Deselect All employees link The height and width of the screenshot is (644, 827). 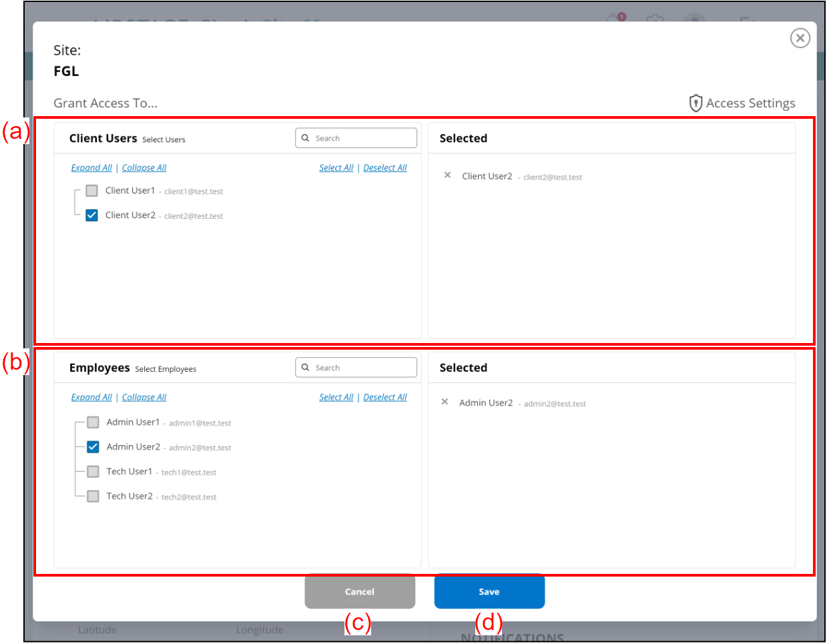385,397
